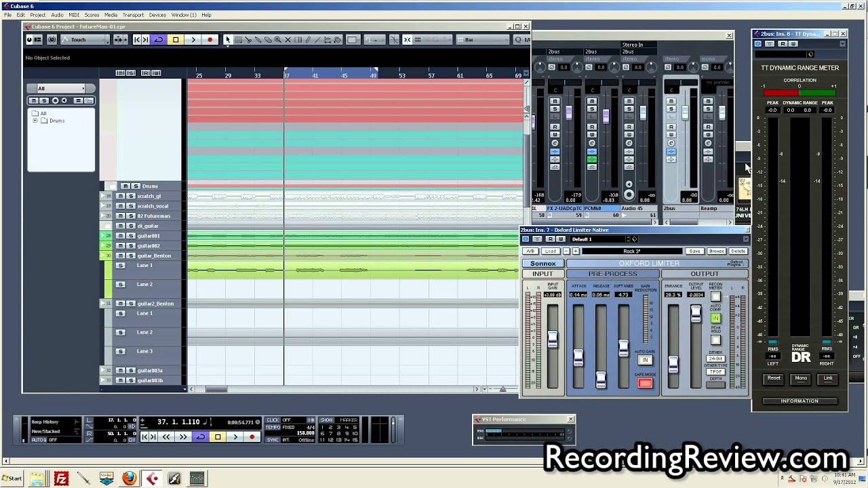Click Browse in Oxford Limiter
This screenshot has height=488, width=868.
click(x=716, y=251)
